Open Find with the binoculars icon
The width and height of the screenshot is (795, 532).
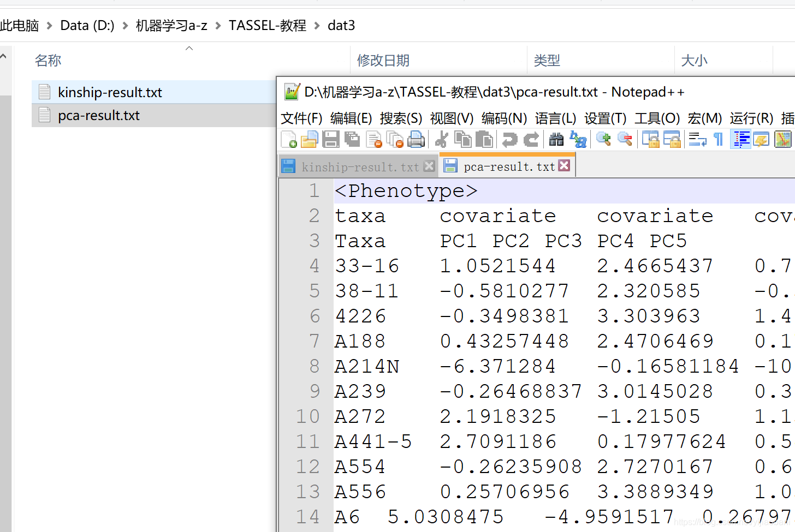pyautogui.click(x=556, y=139)
